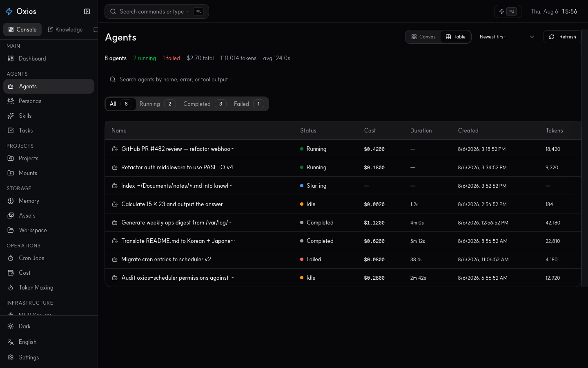The image size is (588, 368).
Task: Focus the Search commands input
Action: [x=157, y=11]
